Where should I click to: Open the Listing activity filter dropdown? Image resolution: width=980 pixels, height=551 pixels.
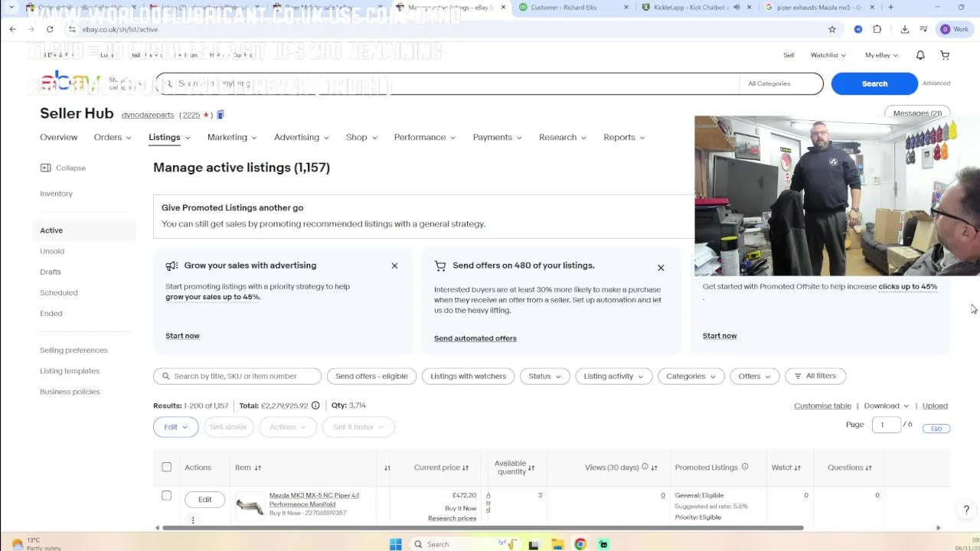tap(613, 376)
